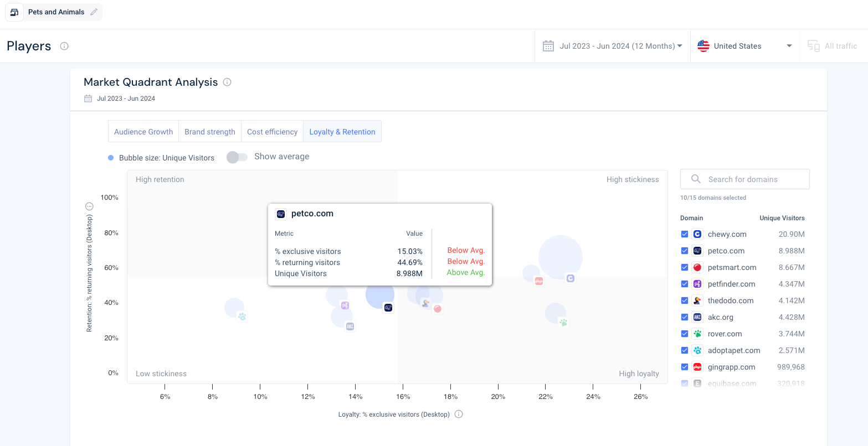The height and width of the screenshot is (446, 868).
Task: Click the adoptapet.com paw icon in chart
Action: click(x=242, y=317)
